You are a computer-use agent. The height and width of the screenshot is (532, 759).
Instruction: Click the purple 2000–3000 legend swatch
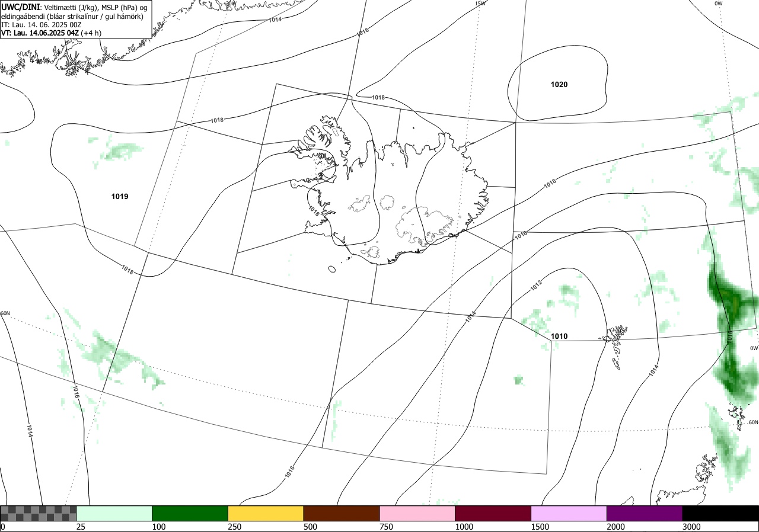pyautogui.click(x=645, y=513)
